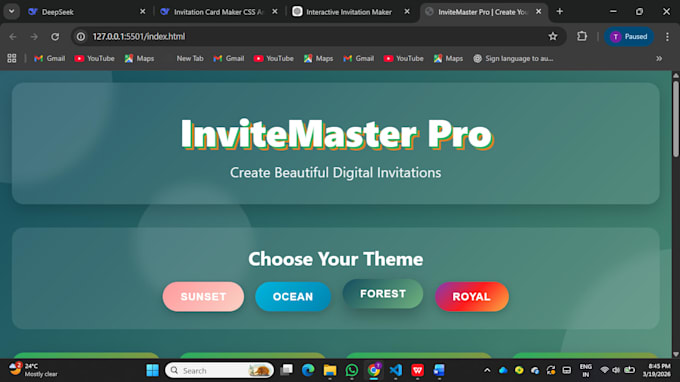The height and width of the screenshot is (382, 680).
Task: Show hidden system tray icons
Action: click(487, 370)
